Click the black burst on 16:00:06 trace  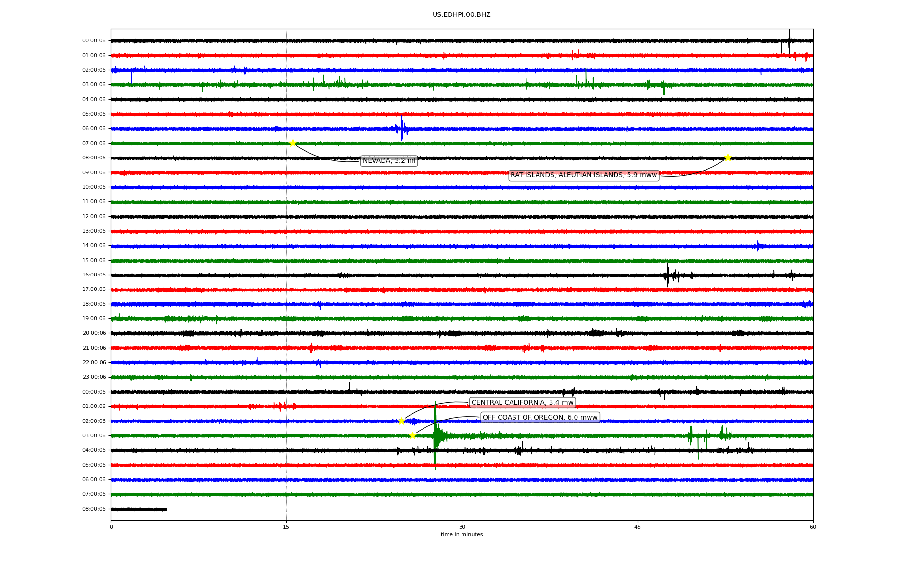tap(668, 275)
